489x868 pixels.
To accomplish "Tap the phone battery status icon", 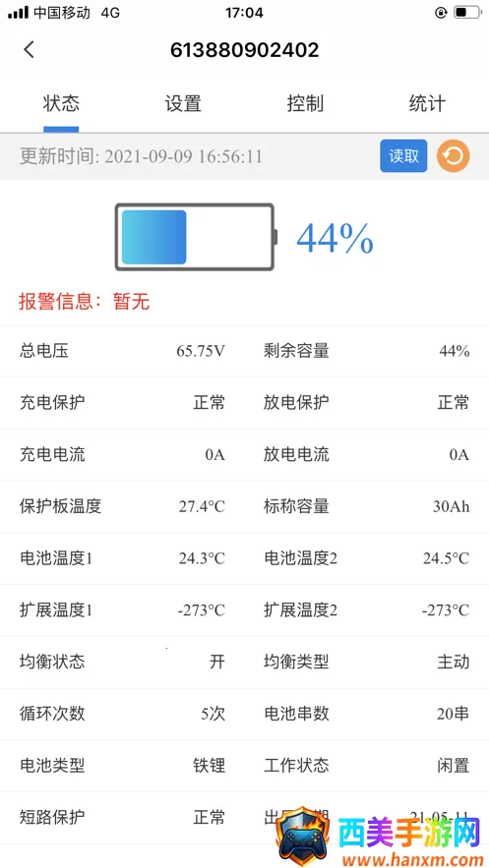I will pos(466,12).
